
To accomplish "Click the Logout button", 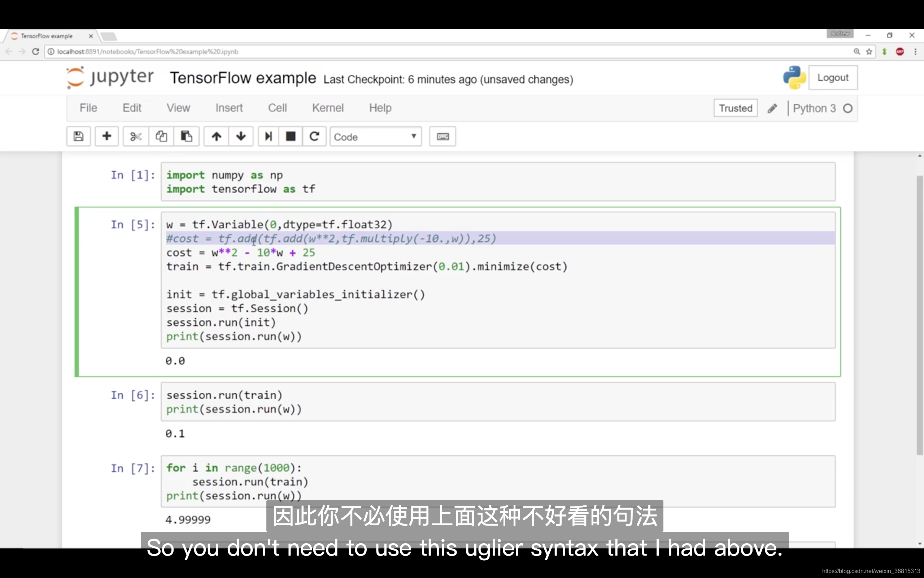I will 833,78.
